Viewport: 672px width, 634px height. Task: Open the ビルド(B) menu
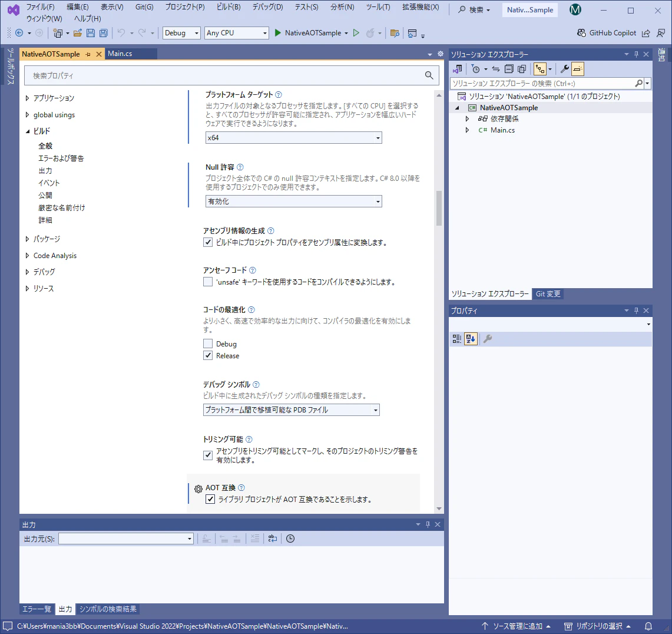(x=229, y=7)
